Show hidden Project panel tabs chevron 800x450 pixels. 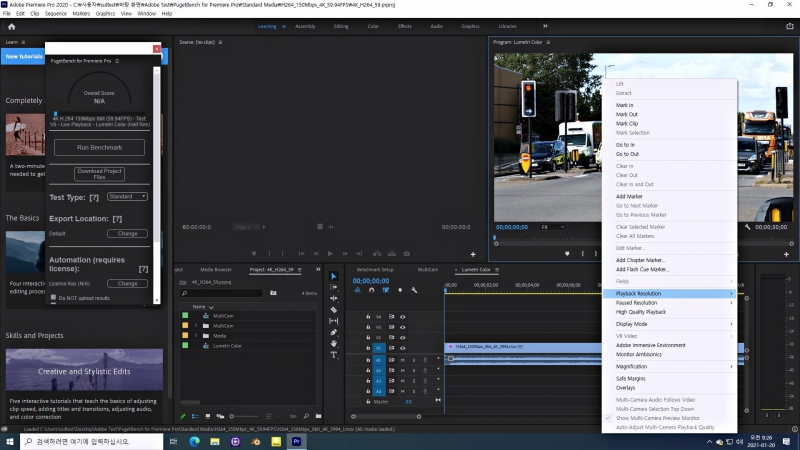[318, 269]
